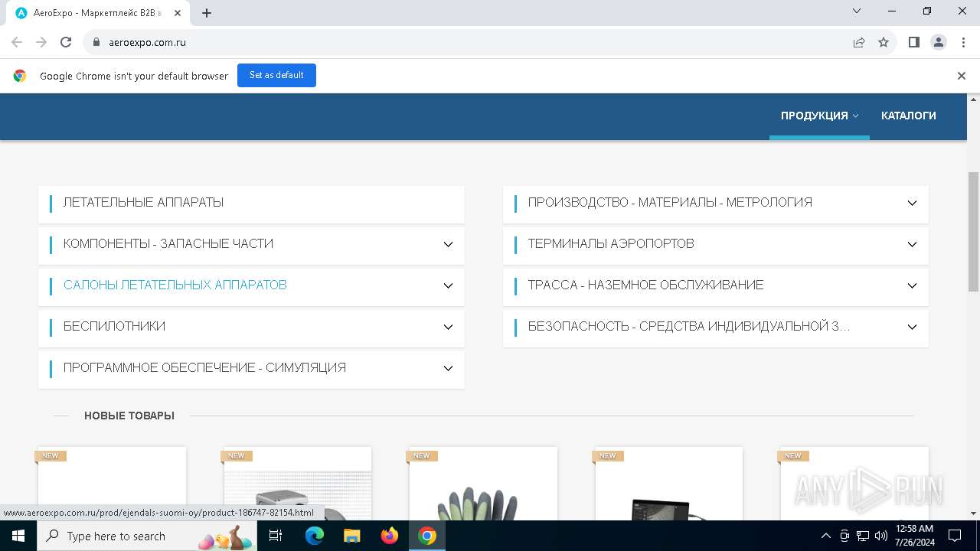Open File Explorer from taskbar
Viewport: 980px width, 551px height.
point(351,536)
